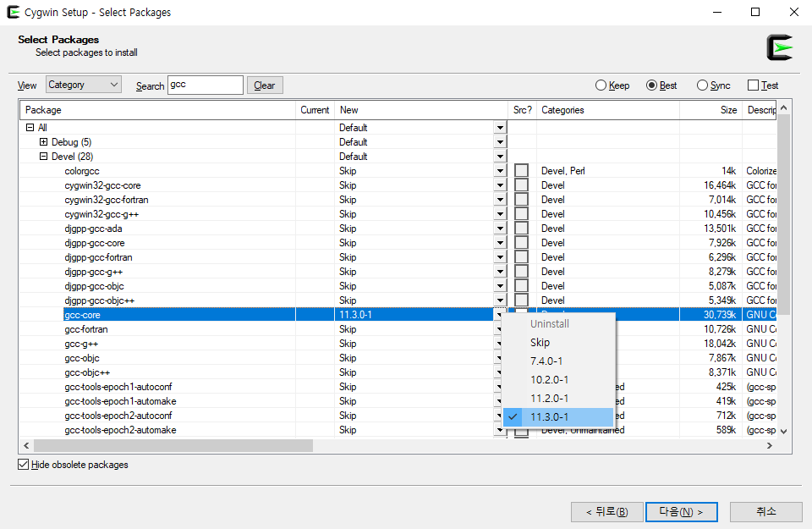Click the Clear search button
Image resolution: width=812 pixels, height=529 pixels.
(x=265, y=85)
